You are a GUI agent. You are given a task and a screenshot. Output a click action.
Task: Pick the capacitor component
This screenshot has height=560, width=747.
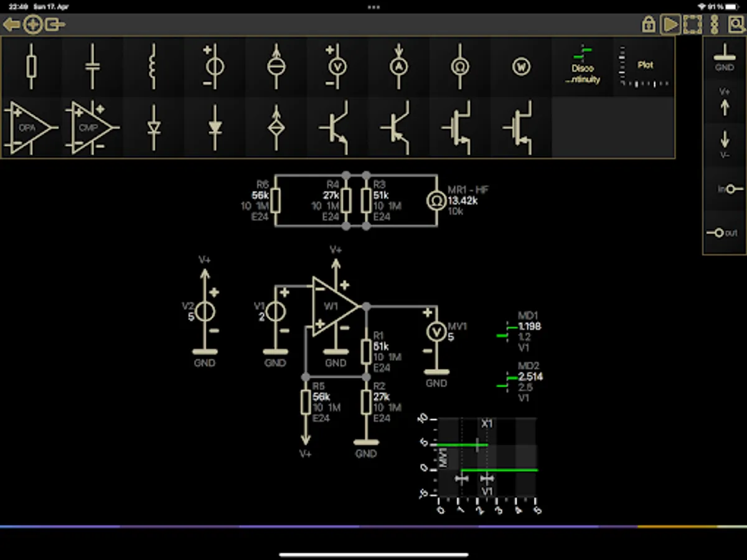pyautogui.click(x=92, y=66)
